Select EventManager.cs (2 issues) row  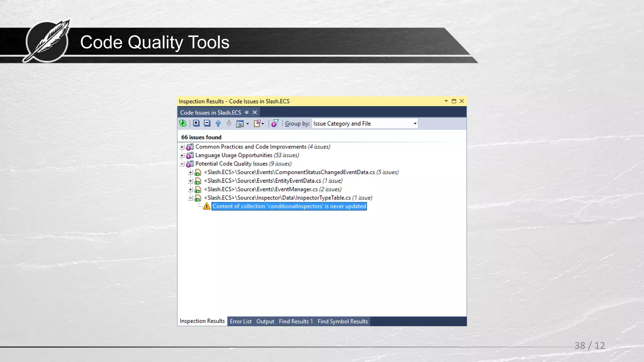click(x=273, y=189)
